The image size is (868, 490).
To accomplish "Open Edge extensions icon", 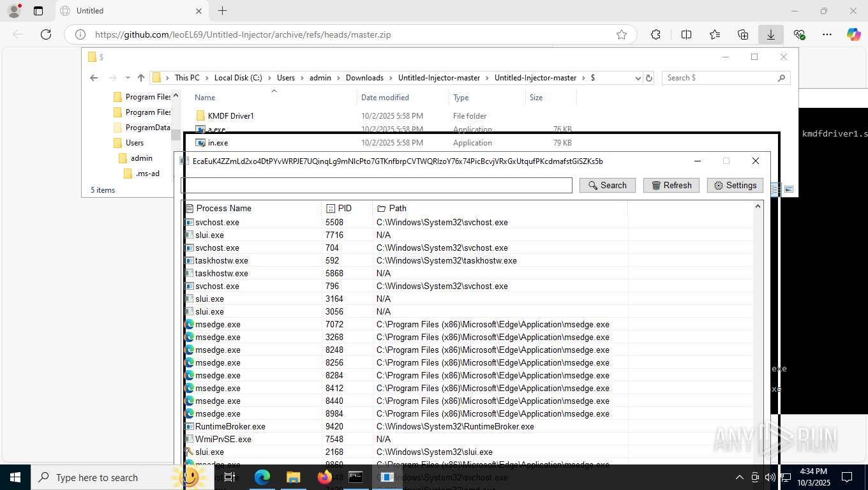I will click(655, 34).
